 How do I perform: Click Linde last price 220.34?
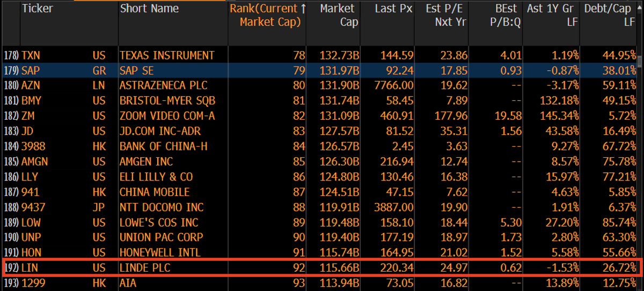click(398, 267)
